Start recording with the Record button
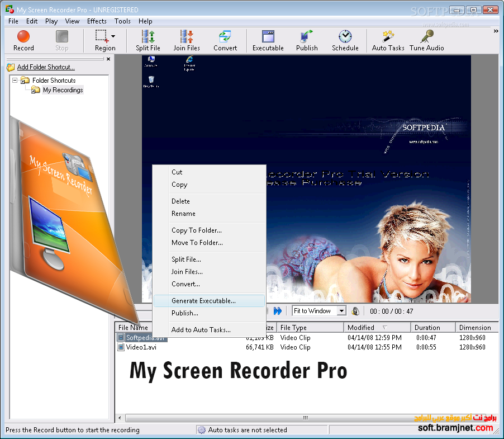 coord(23,40)
